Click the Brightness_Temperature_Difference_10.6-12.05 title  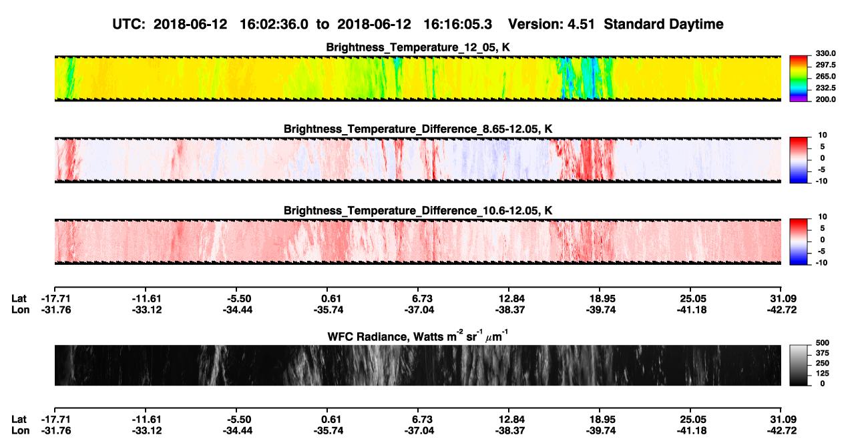418,210
